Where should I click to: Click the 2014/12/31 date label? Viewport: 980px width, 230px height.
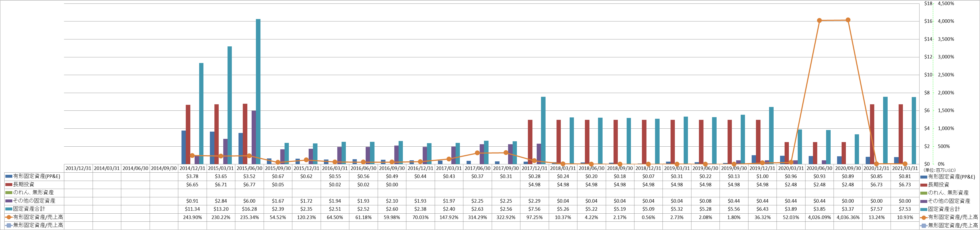click(192, 168)
